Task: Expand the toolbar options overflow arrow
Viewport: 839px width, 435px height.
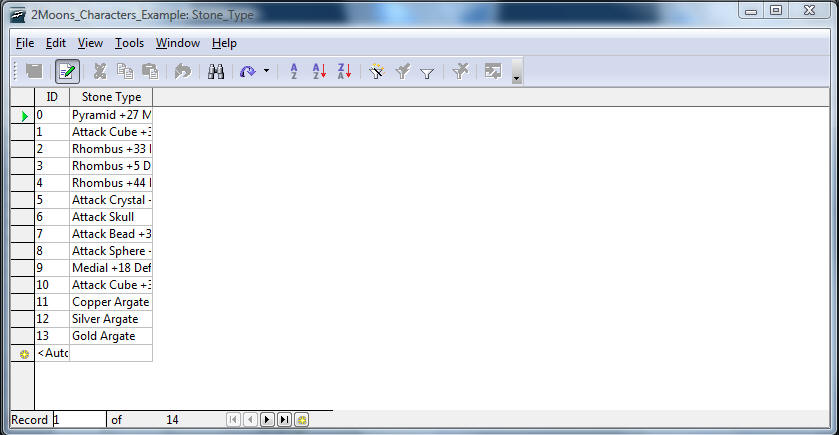Action: [x=516, y=76]
